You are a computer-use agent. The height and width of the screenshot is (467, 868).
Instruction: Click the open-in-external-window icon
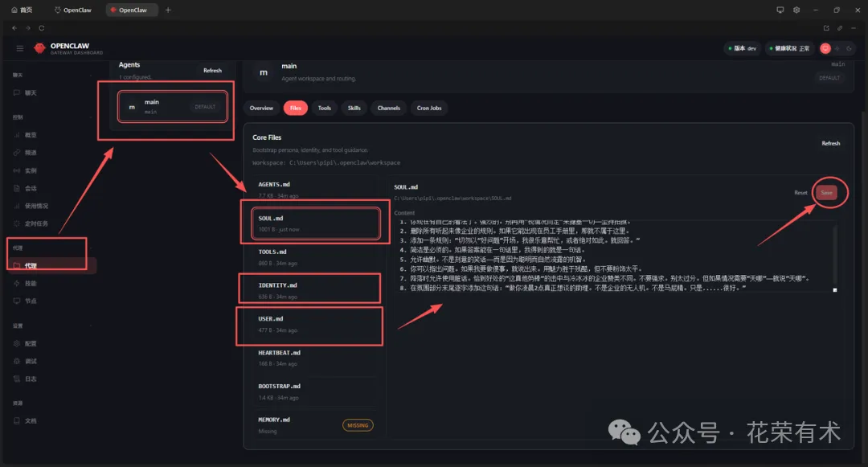826,28
